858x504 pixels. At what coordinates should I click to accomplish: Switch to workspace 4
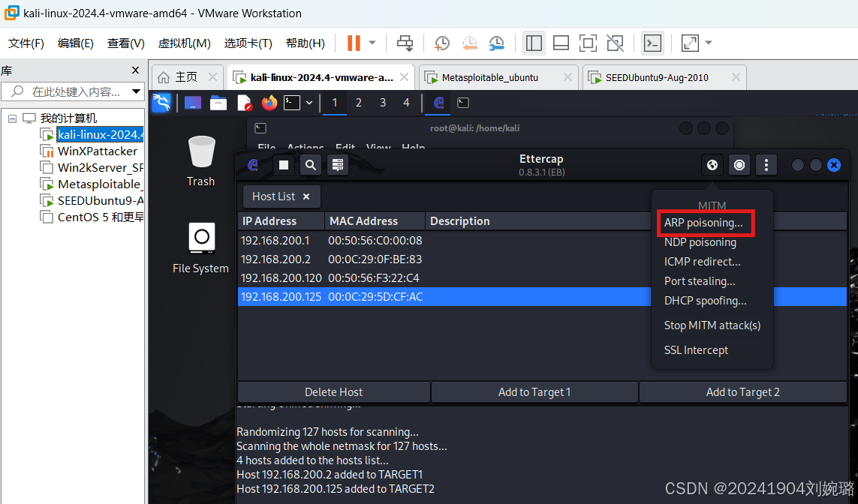click(406, 103)
